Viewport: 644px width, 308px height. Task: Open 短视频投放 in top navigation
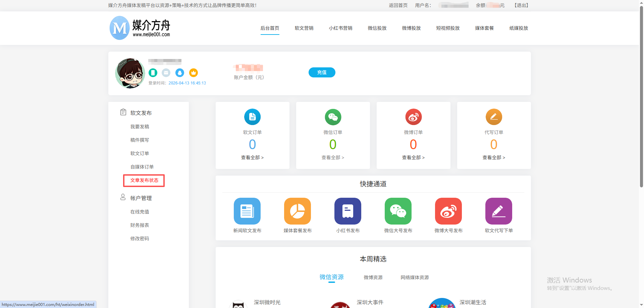click(x=448, y=28)
